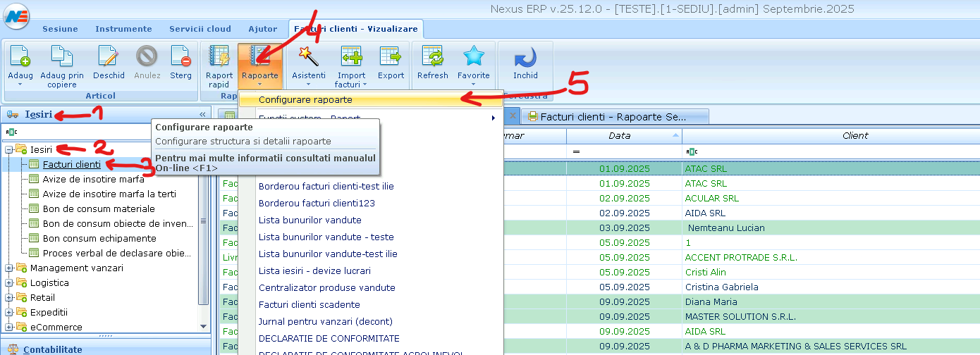Click the Sterg delete icon
The width and height of the screenshot is (980, 355).
point(180,58)
